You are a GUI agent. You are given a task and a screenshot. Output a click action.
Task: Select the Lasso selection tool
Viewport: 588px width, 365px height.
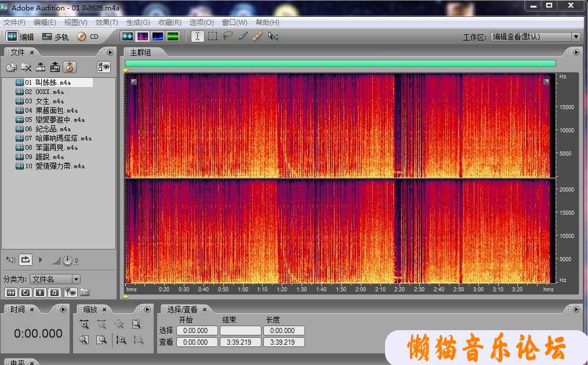[228, 36]
